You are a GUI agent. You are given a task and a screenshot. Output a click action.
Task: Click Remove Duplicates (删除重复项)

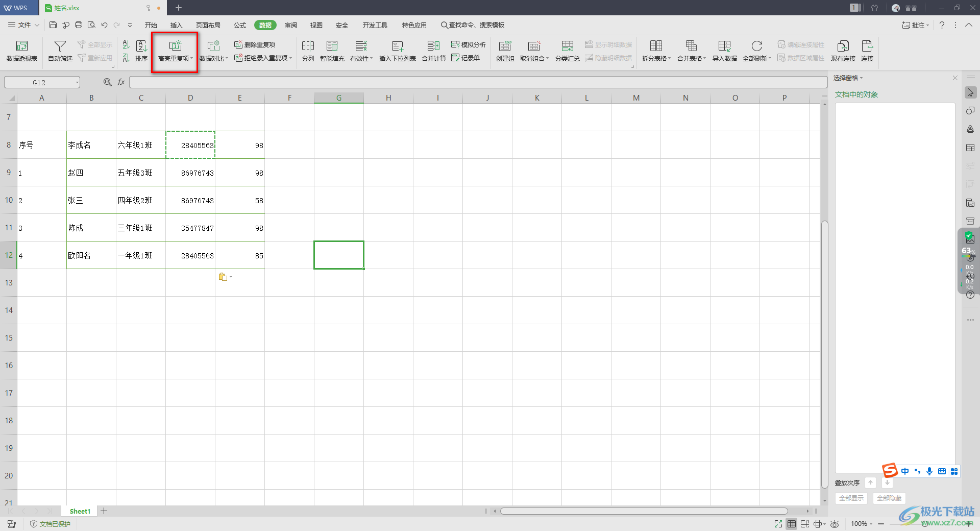[255, 44]
